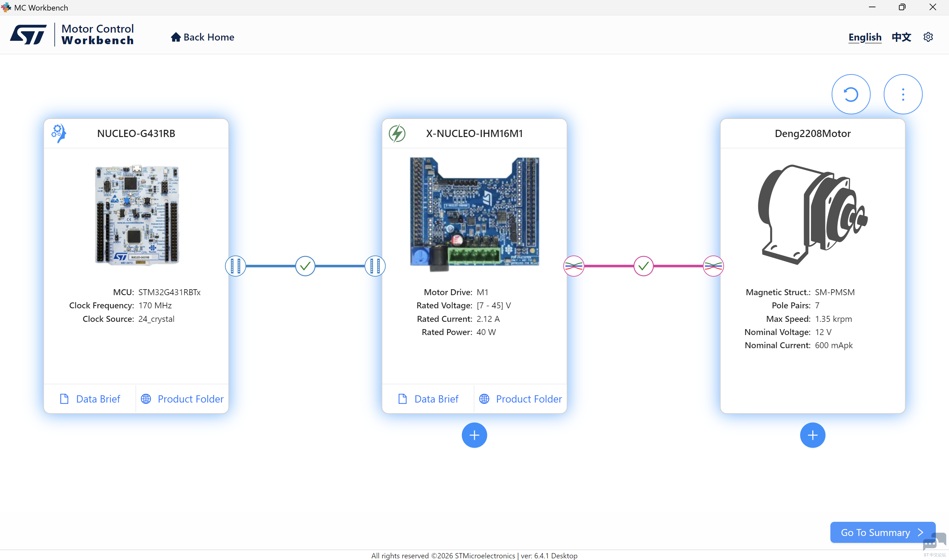Click the X-NUCLEO-IHM16M1 card title
Screen dimensions: 949x560
474,134
